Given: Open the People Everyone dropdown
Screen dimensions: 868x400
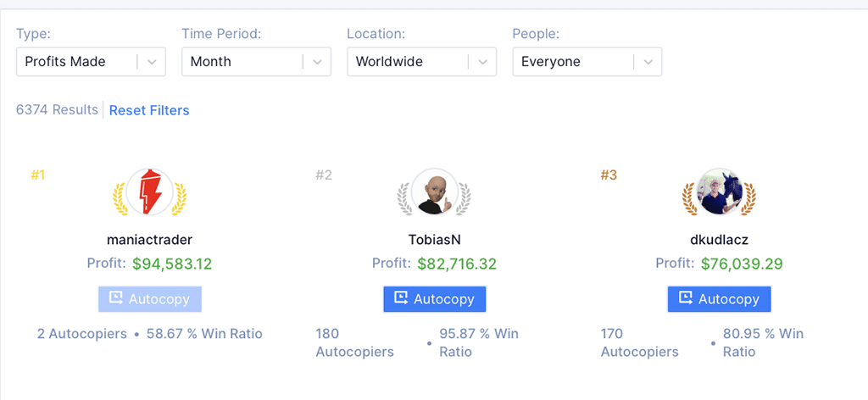Looking at the screenshot, I should coord(587,61).
